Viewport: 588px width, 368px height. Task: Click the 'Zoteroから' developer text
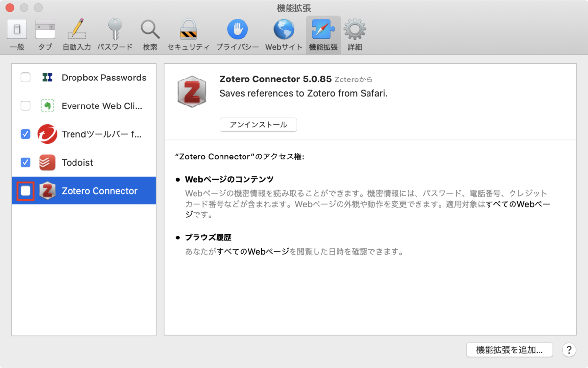coord(353,79)
